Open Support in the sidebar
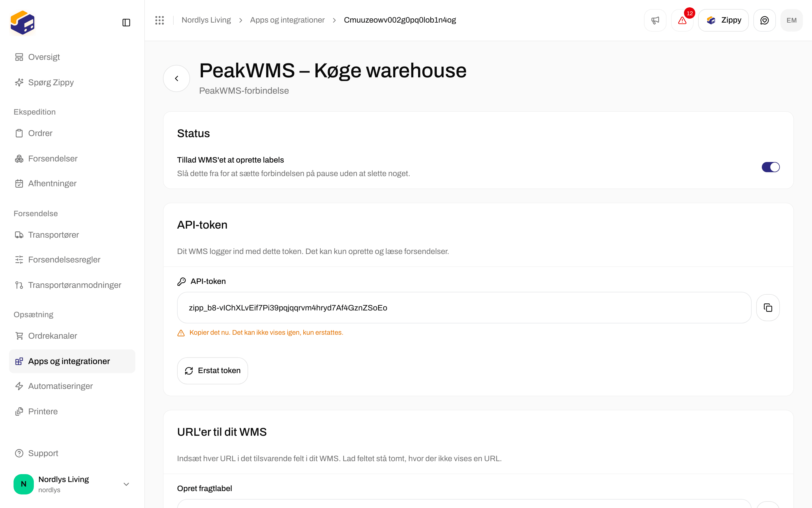 tap(72, 453)
